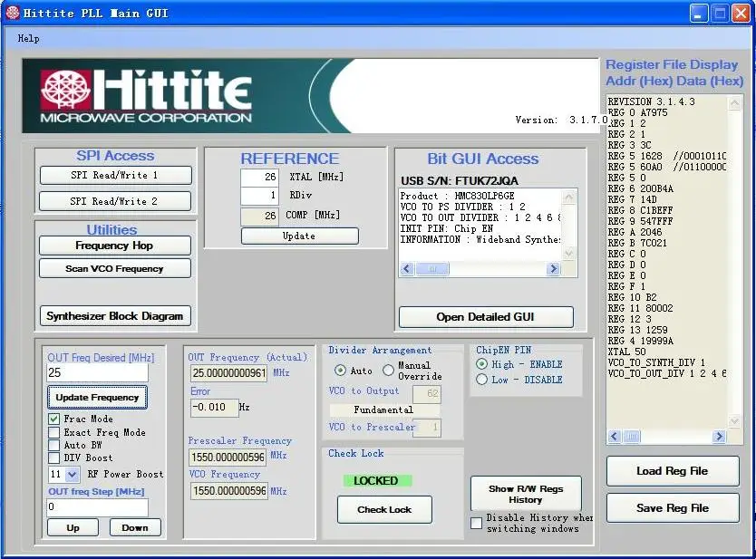This screenshot has width=756, height=559.
Task: Click REG B 7C021 register line
Action: point(637,243)
